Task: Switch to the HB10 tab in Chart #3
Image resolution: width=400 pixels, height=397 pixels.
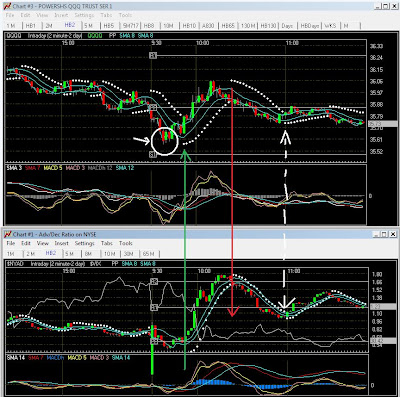Action: 189,26
